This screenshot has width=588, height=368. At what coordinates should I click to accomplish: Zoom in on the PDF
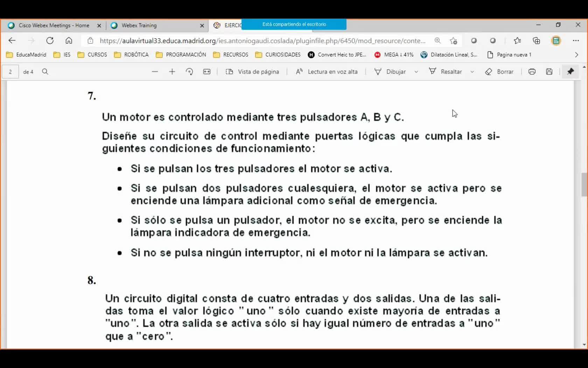(x=172, y=71)
